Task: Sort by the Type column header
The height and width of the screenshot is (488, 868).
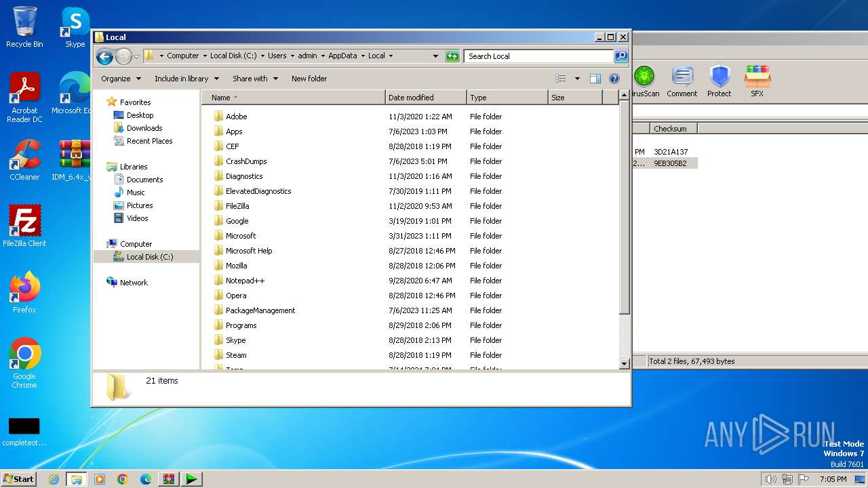Action: 507,98
